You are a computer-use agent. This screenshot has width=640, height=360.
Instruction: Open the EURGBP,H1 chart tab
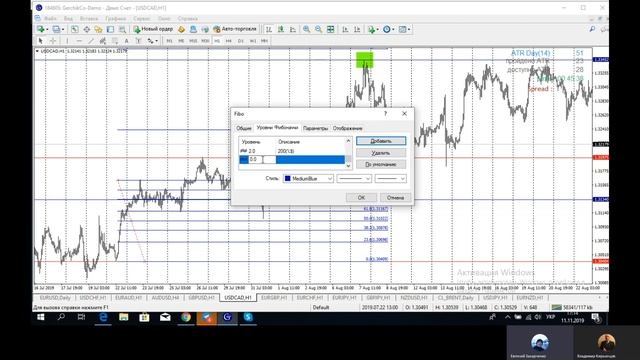click(x=274, y=298)
